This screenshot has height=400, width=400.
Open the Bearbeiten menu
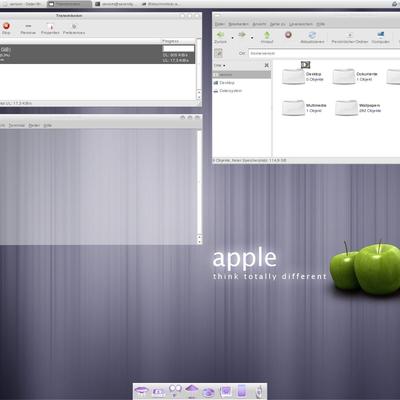pyautogui.click(x=238, y=24)
